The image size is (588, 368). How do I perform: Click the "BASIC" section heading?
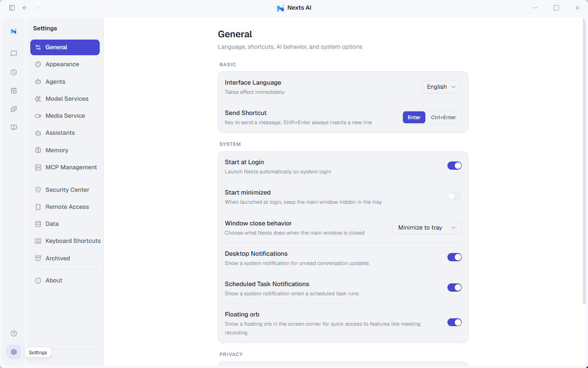[x=228, y=65]
